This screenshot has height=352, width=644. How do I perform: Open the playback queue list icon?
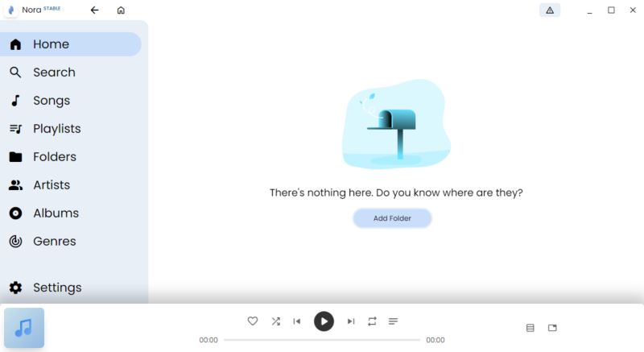click(x=393, y=321)
